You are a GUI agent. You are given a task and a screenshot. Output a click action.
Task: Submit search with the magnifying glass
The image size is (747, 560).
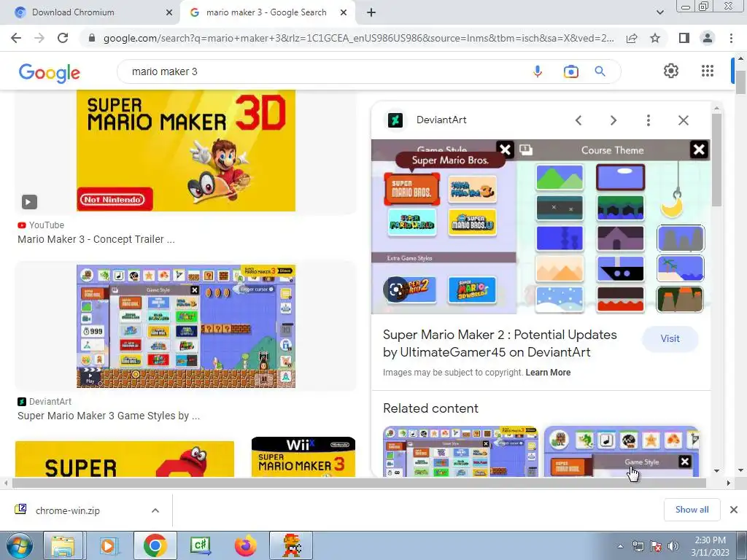click(600, 71)
